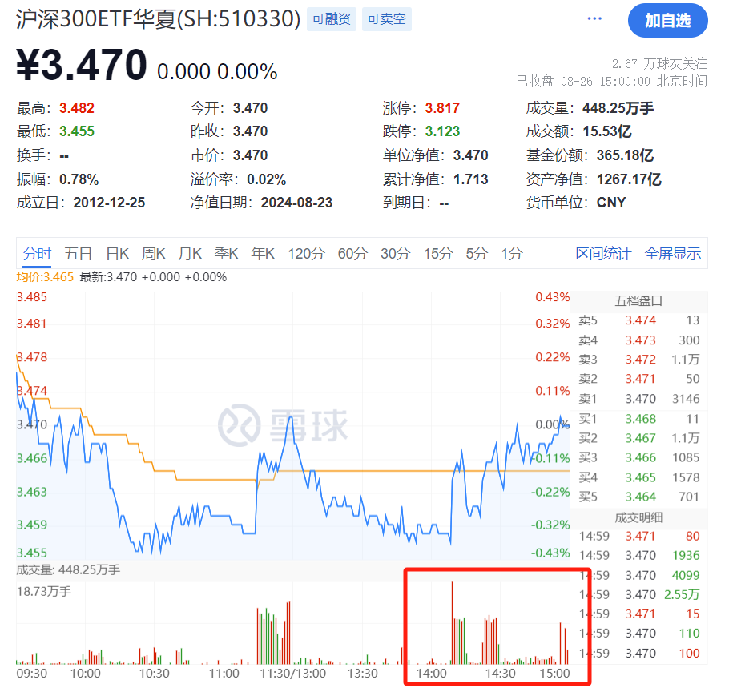Switch to the 分时 chart tab
Viewport: 729px width, 700px height.
pos(37,254)
